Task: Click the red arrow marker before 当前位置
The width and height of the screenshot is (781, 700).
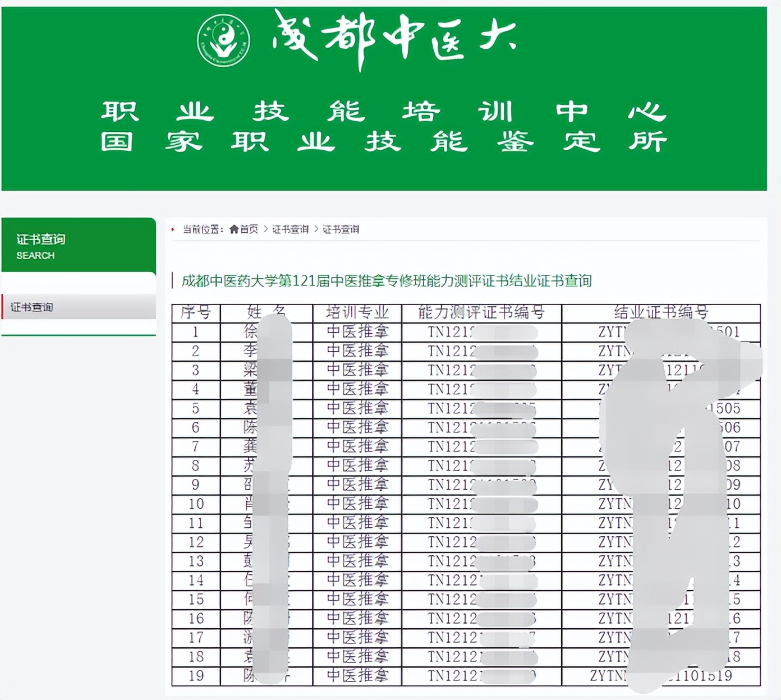Action: coord(172,229)
